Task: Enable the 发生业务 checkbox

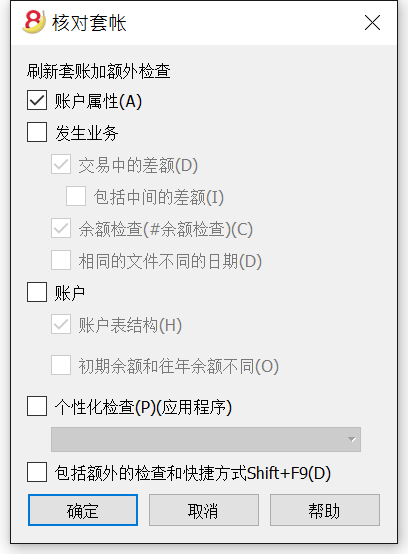Action: [x=37, y=132]
